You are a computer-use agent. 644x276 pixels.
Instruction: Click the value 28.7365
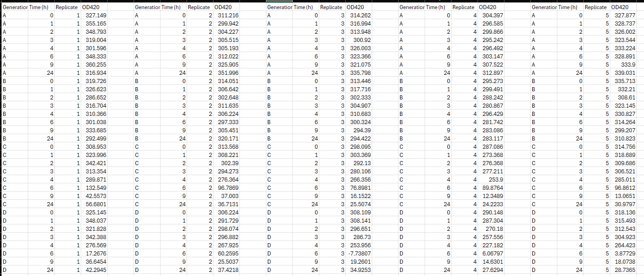(624, 270)
